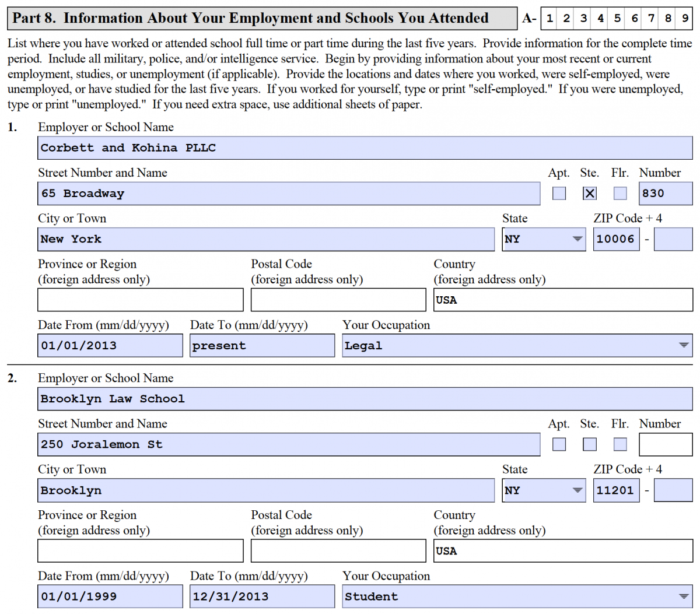Viewport: 700px width, 614px height.
Task: Select the Brooklyn Law School name field
Action: pyautogui.click(x=365, y=399)
